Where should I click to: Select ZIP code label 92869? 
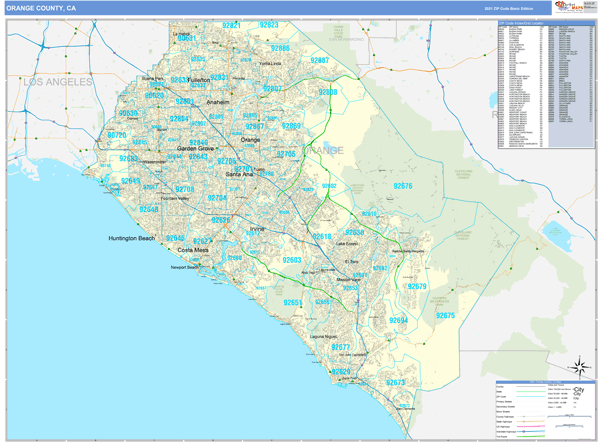coord(291,126)
